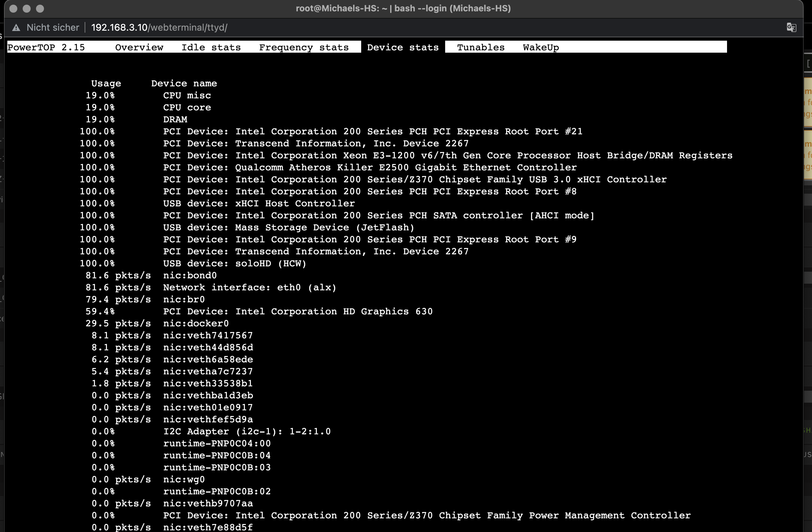
Task: Click the PowerTOP 2.15 title text
Action: point(46,47)
